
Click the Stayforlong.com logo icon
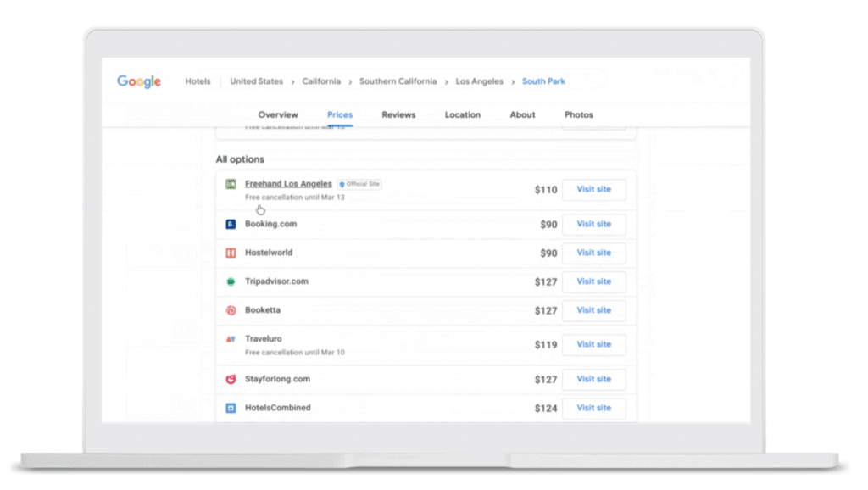[231, 379]
